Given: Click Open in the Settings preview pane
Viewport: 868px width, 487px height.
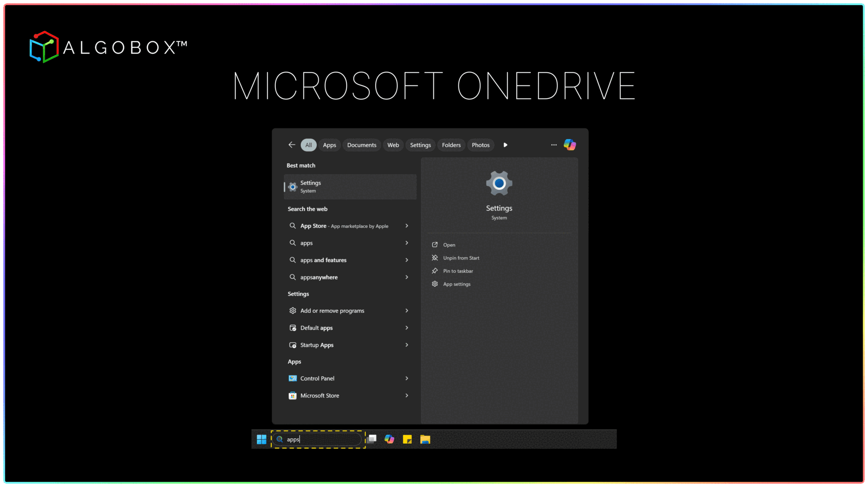Looking at the screenshot, I should coord(449,245).
